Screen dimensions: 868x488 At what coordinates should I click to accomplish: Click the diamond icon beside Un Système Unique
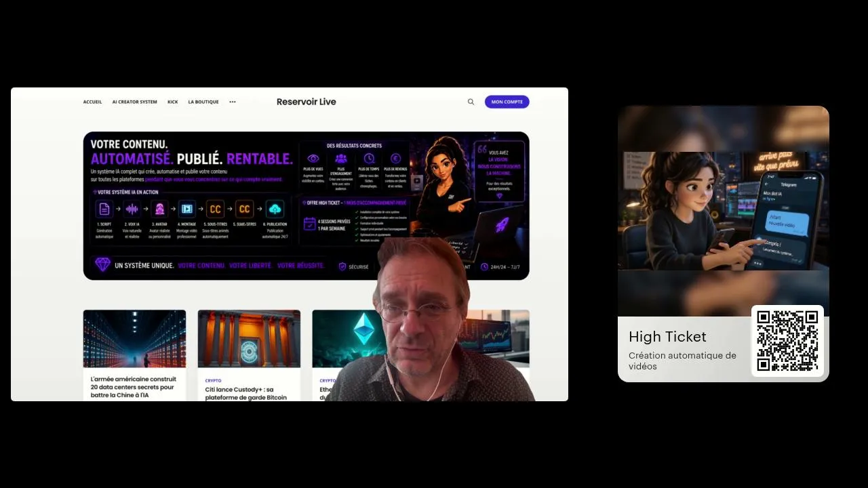[x=102, y=264]
